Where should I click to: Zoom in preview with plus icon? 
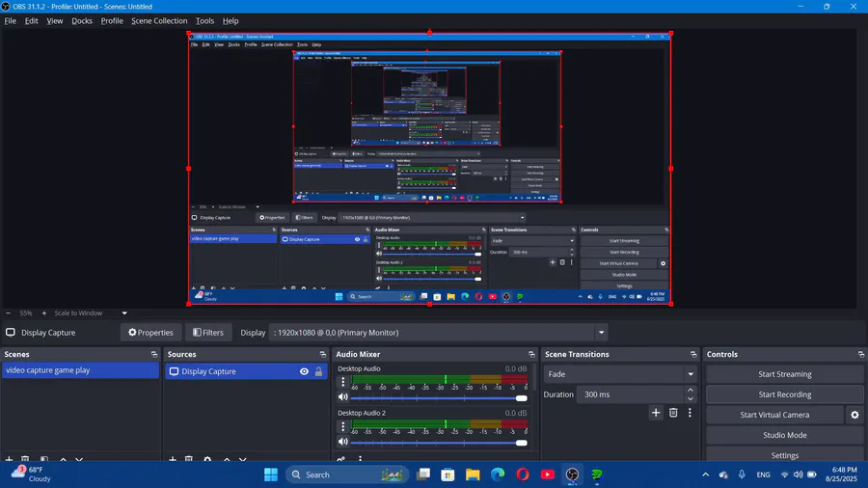(44, 313)
